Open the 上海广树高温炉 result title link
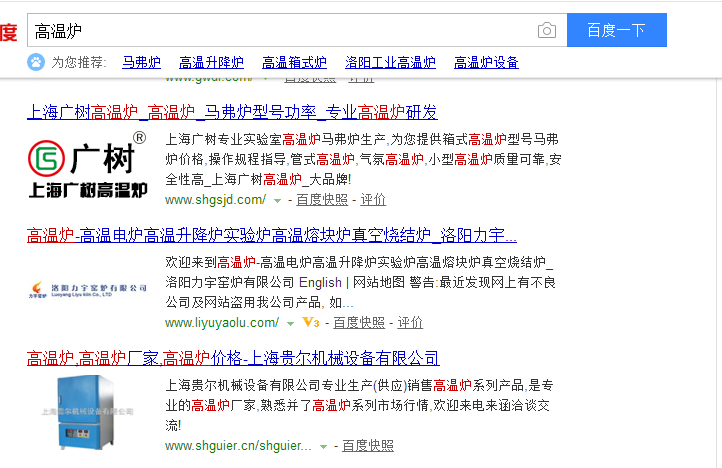The image size is (722, 468). pyautogui.click(x=232, y=112)
